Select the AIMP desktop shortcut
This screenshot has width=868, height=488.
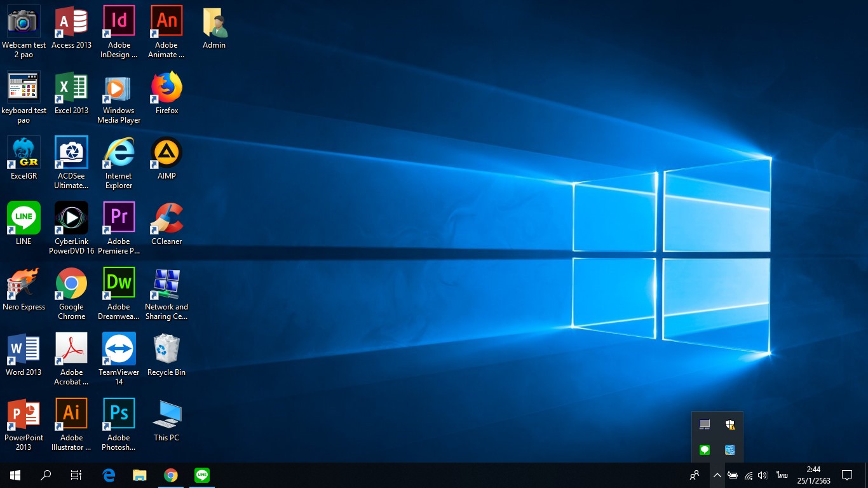click(x=166, y=159)
